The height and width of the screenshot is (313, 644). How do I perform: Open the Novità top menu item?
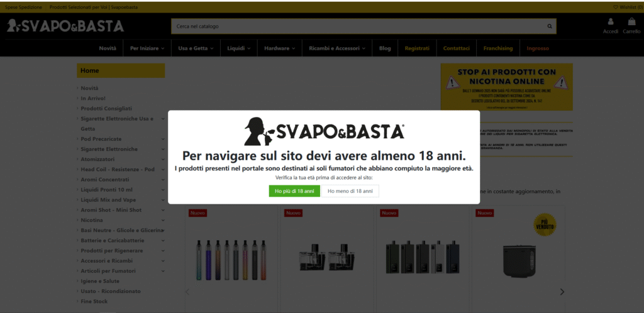(108, 48)
